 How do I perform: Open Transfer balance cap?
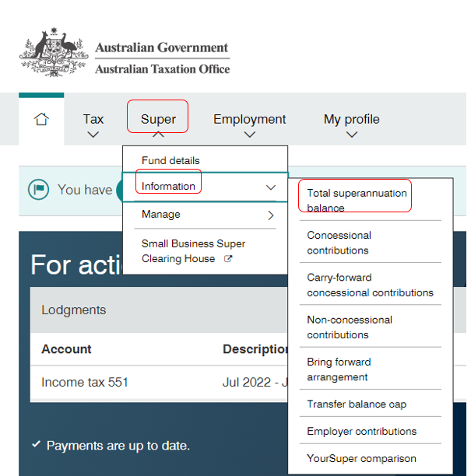[x=357, y=404]
